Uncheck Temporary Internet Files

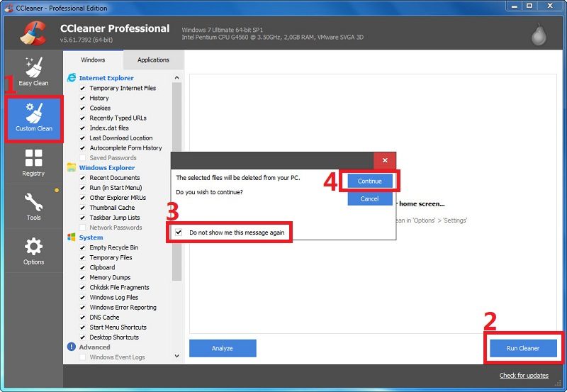82,88
